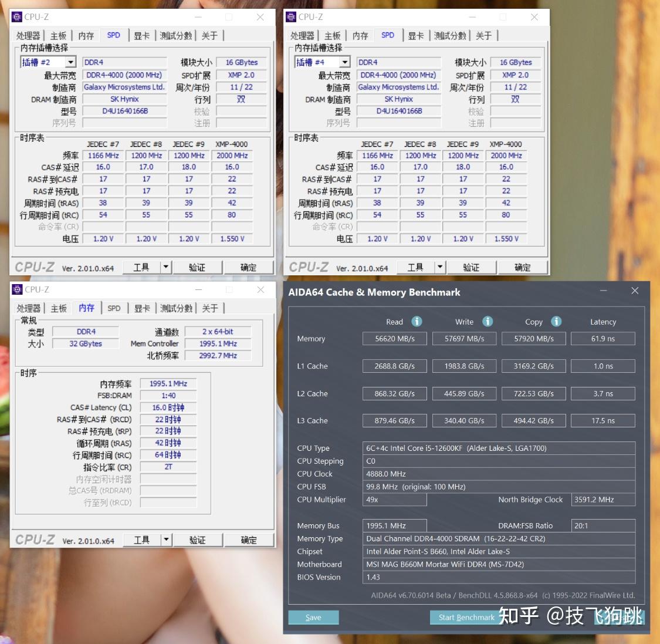Open slot #2 memory slot dropdown
660x644 pixels.
tap(71, 62)
